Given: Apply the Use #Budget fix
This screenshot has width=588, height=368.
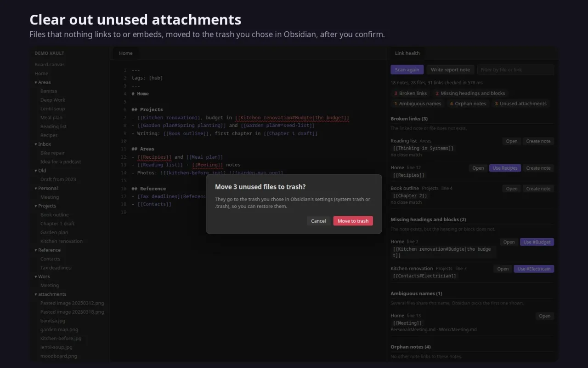Looking at the screenshot, I should (x=537, y=242).
